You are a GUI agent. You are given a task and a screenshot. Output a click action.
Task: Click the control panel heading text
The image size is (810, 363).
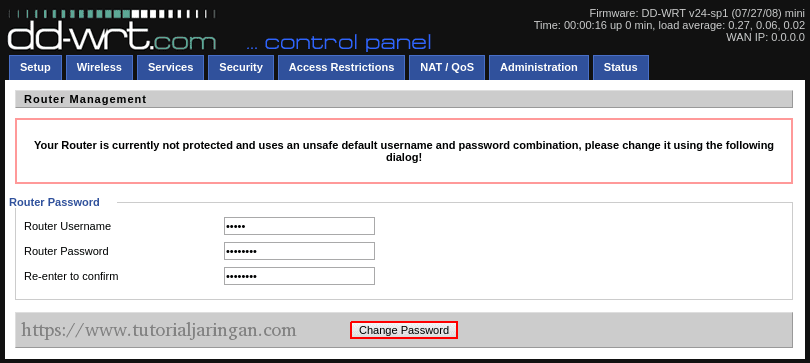pos(339,43)
